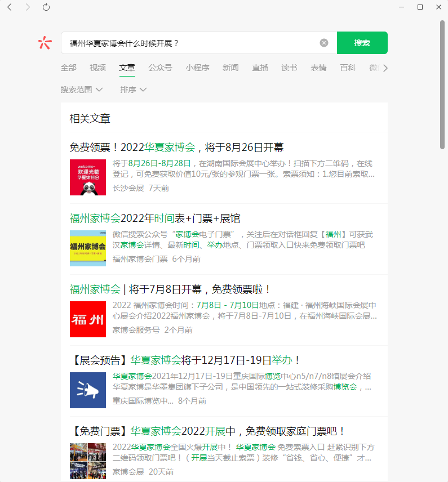This screenshot has height=482, width=448.
Task: Click the snippet with 7月8日 - 7月10日
Action: (x=245, y=310)
